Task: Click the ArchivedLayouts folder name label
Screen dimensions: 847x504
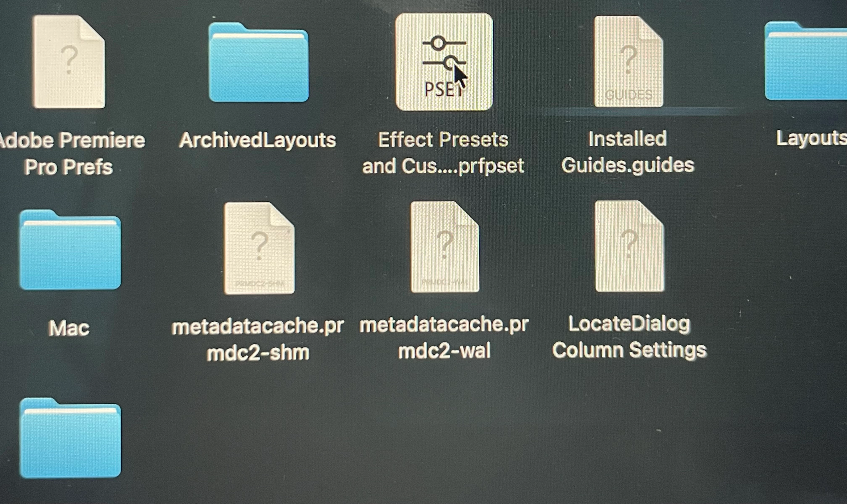Action: click(x=258, y=140)
